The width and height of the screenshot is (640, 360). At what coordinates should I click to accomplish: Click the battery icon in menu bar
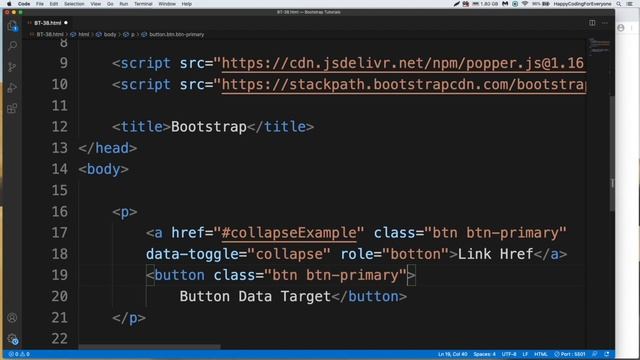click(x=545, y=4)
